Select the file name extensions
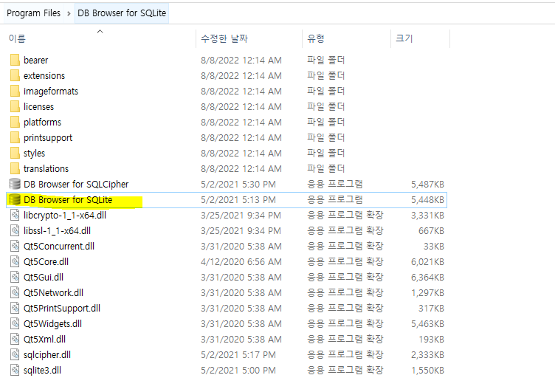555x392 pixels. [x=44, y=76]
